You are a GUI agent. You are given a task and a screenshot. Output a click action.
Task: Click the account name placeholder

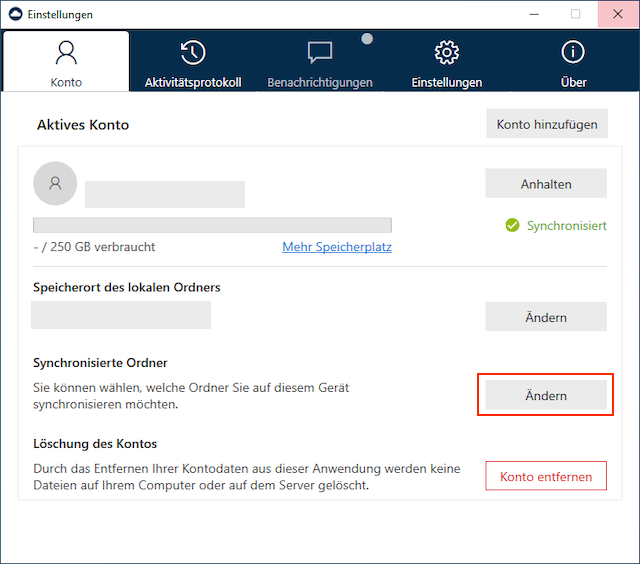[x=165, y=195]
